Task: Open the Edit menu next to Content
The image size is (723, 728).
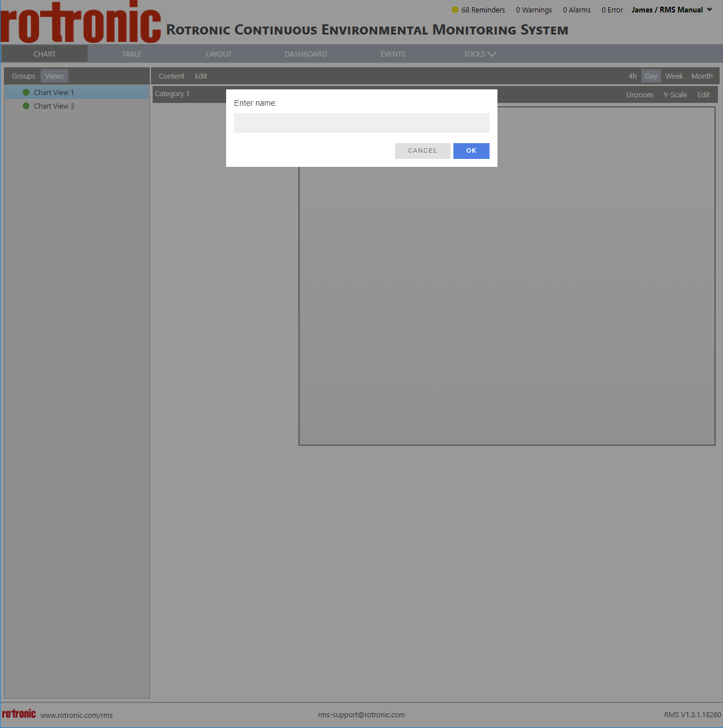Action: click(x=201, y=76)
